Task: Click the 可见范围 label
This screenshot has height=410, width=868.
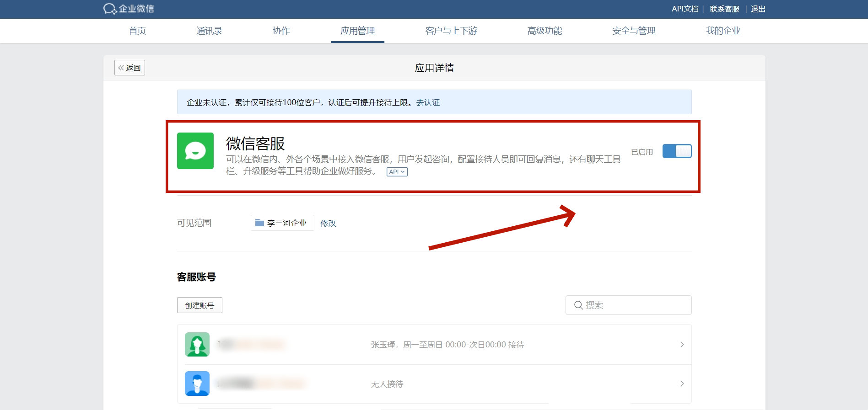Action: 194,223
